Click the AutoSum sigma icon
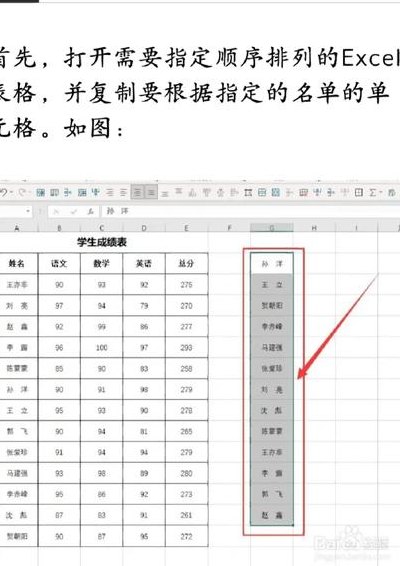400x566 pixels. click(x=372, y=192)
